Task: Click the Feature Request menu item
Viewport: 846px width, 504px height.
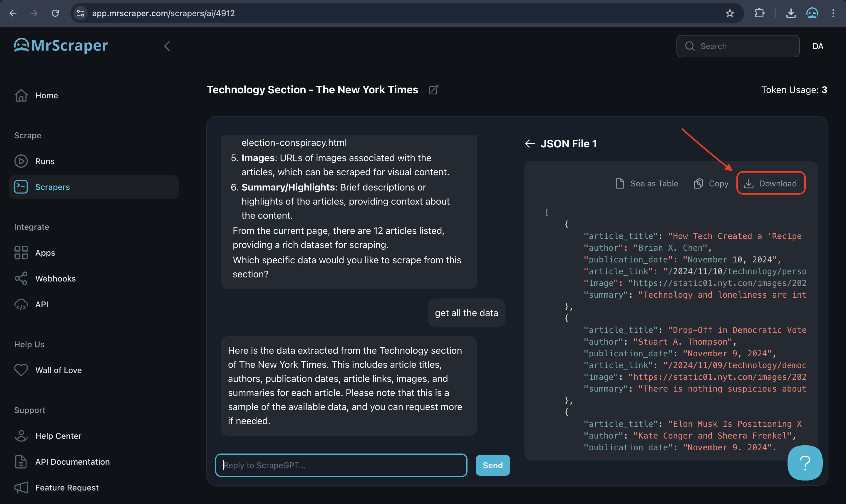Action: pos(67,488)
